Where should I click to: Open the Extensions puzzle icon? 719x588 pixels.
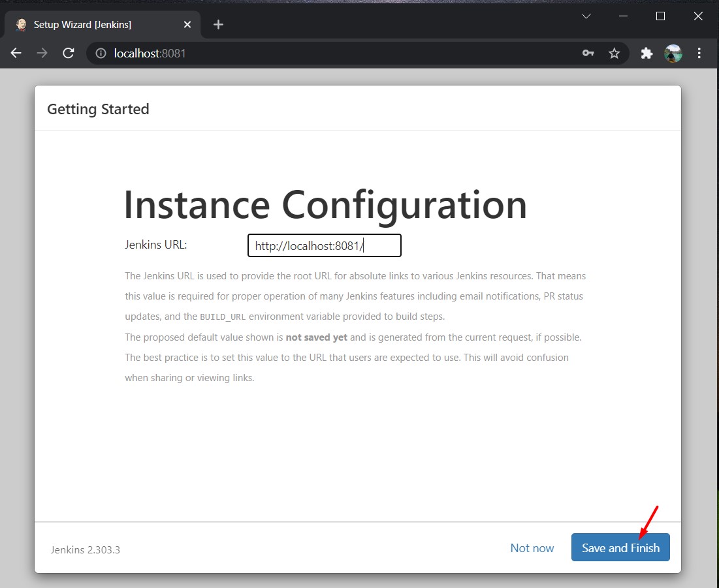point(647,54)
